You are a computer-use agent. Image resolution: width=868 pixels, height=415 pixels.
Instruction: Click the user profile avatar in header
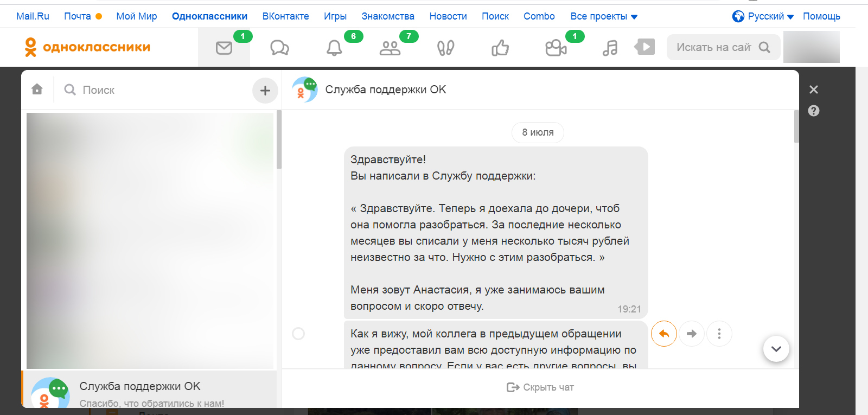[812, 47]
